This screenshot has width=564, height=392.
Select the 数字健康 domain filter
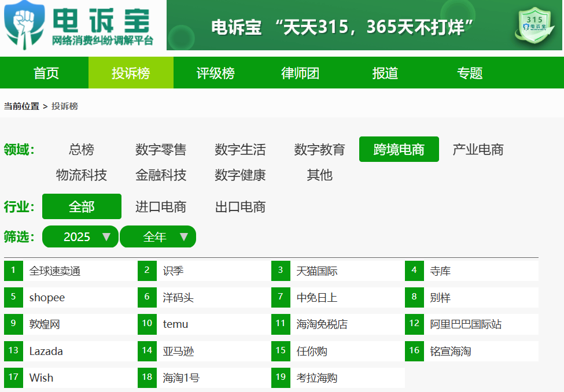coord(240,175)
